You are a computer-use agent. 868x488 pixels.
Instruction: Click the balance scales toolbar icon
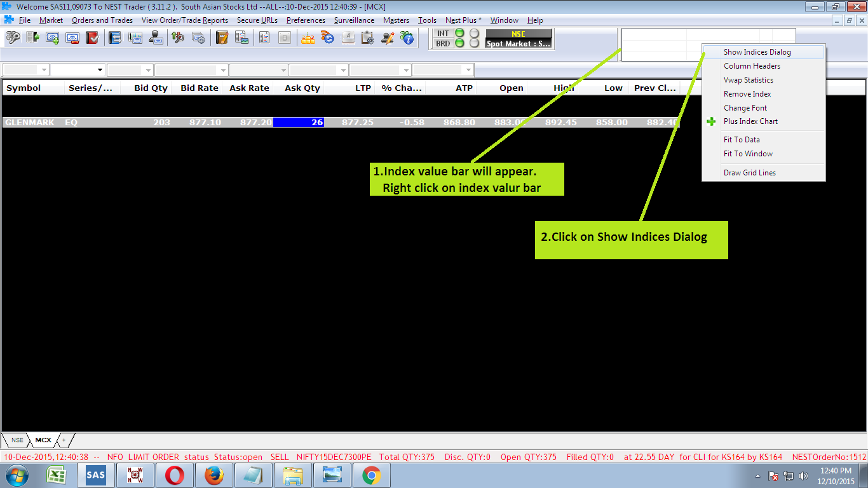pyautogui.click(x=179, y=38)
